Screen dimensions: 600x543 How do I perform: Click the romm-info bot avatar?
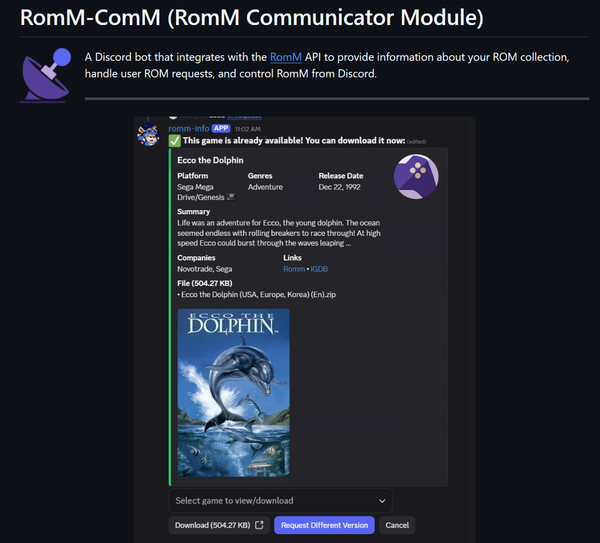tap(148, 135)
